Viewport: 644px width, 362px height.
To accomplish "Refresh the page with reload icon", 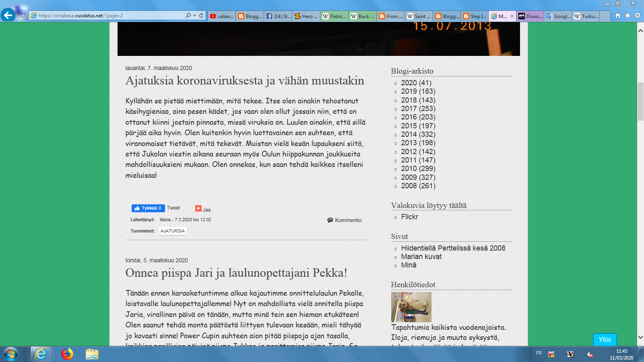I will click(201, 15).
